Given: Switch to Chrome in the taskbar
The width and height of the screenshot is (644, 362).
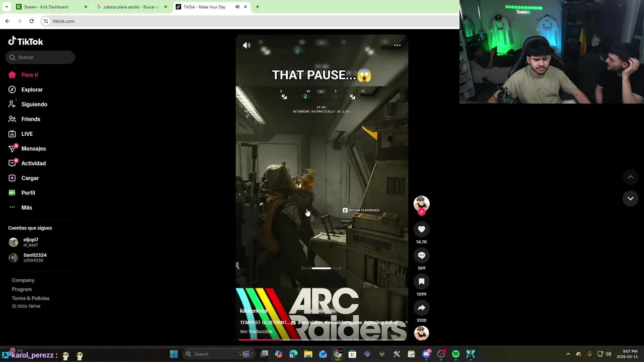Looking at the screenshot, I should pyautogui.click(x=338, y=354).
